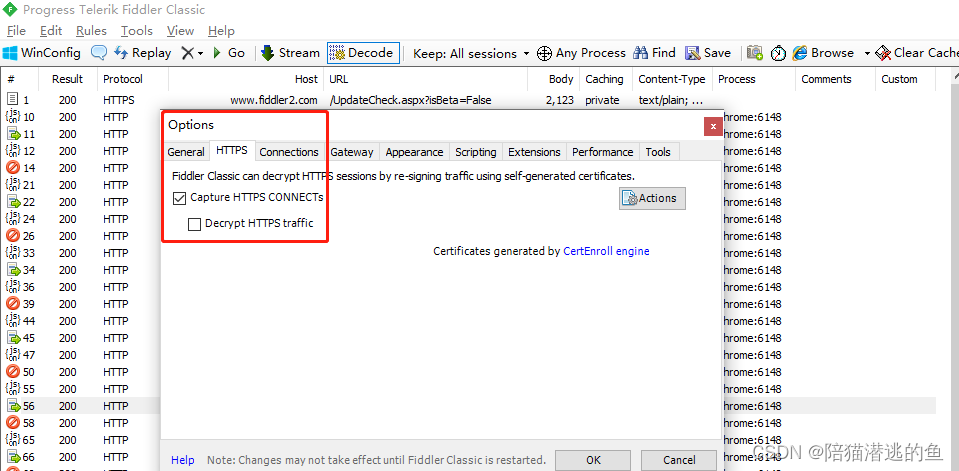Viewport: 959px width, 471px height.
Task: Expand the Remove X dropdown arrow
Action: coord(201,54)
